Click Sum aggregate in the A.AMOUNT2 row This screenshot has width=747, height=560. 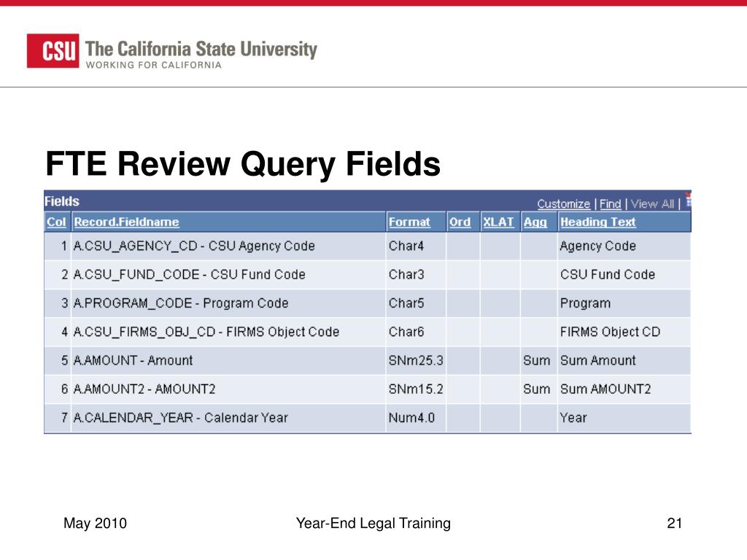(536, 389)
